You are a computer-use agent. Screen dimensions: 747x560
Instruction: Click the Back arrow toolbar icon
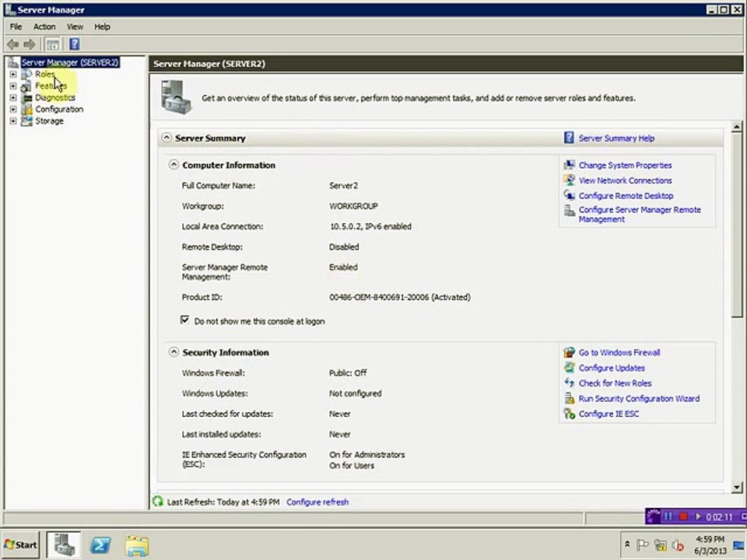pyautogui.click(x=13, y=44)
